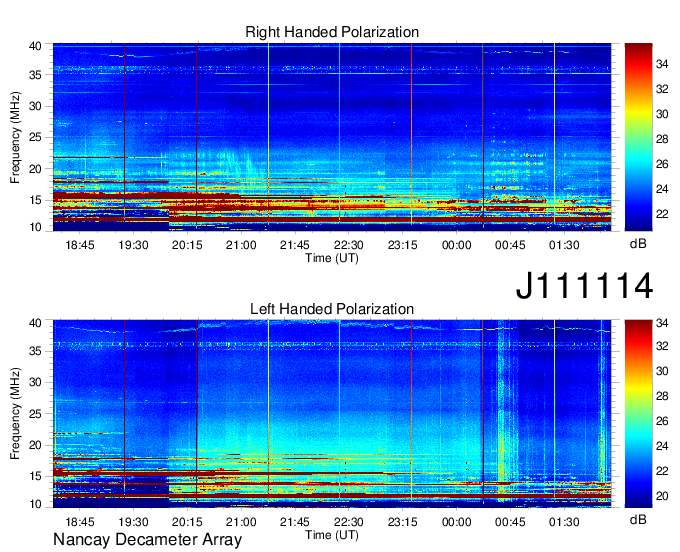
Task: Click "21:45" tick on left-handed plot time axis
Action: (x=295, y=522)
